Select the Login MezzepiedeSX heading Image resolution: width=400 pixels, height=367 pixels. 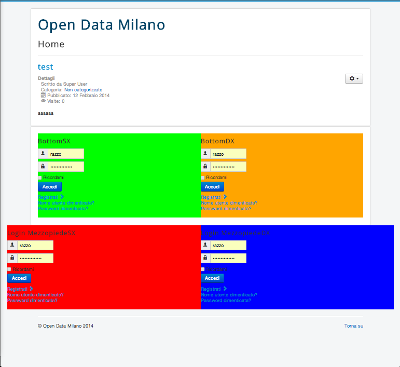41,233
